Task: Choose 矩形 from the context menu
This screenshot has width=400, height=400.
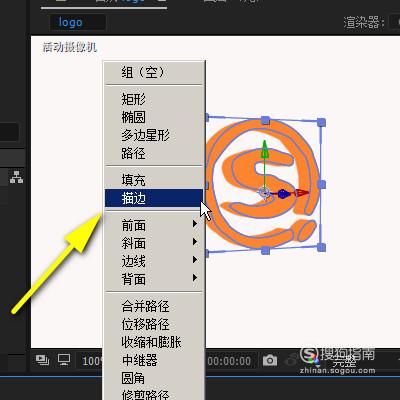Action: (154, 99)
